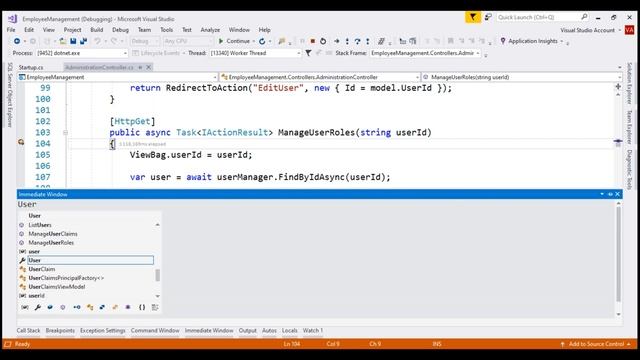640x360 pixels.
Task: Toggle the locals filter in IntelliSense
Action: 25,307
